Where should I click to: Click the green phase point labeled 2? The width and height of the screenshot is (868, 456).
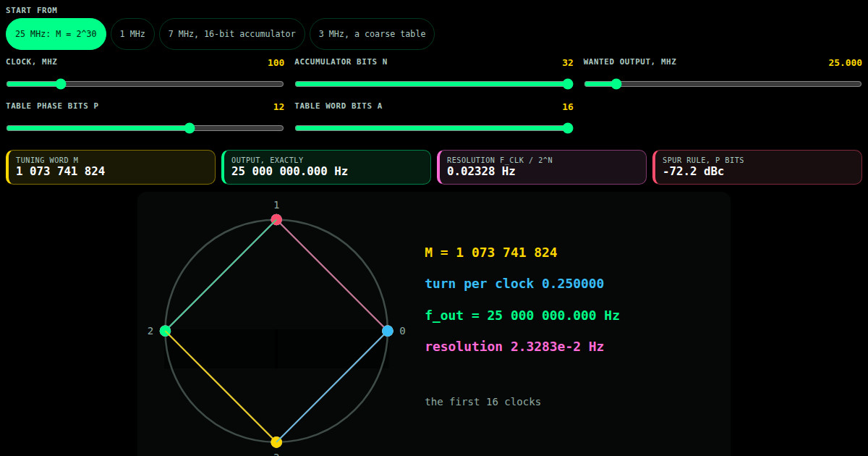165,331
